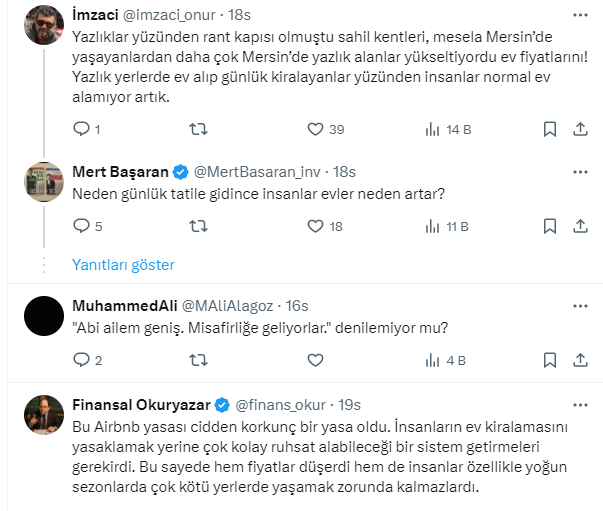Retweet İmzaci's post about yazlıklar
603x511 pixels.
click(200, 129)
